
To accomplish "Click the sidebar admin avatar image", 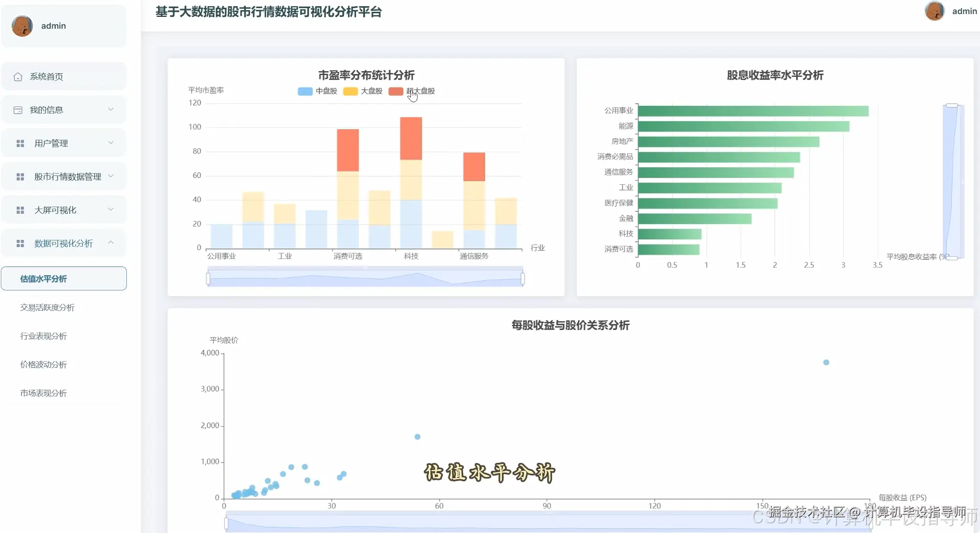I will pyautogui.click(x=23, y=26).
